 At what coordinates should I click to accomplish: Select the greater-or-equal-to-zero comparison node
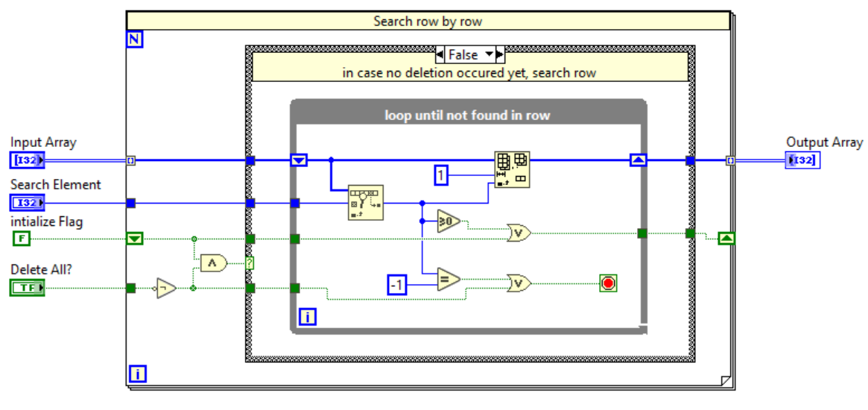pos(449,221)
